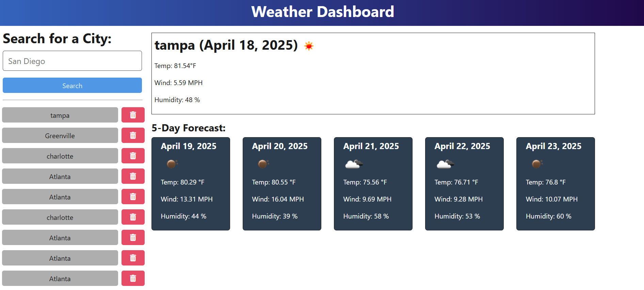Load tampa from history list

(60, 115)
